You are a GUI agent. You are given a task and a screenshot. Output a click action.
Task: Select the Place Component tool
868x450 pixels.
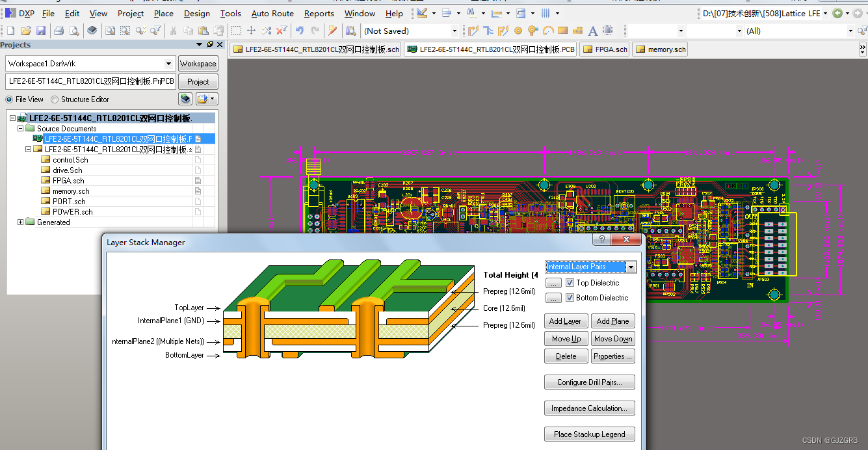(x=608, y=31)
